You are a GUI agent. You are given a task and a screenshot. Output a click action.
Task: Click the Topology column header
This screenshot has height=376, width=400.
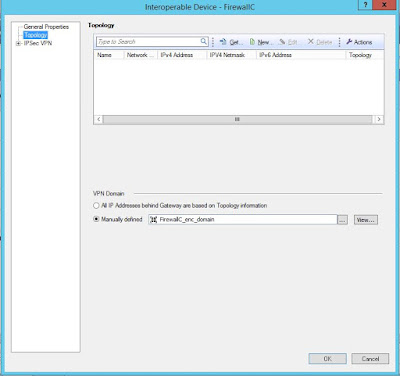[x=365, y=55]
